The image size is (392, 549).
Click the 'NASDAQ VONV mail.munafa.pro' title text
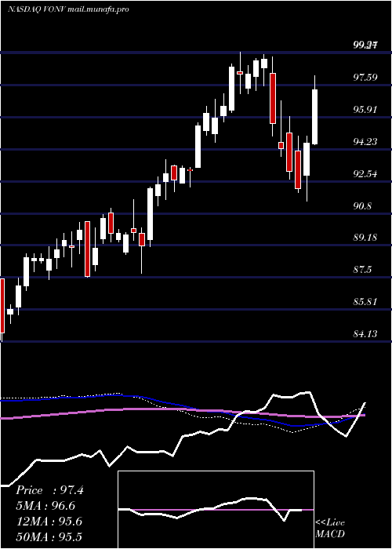point(68,9)
